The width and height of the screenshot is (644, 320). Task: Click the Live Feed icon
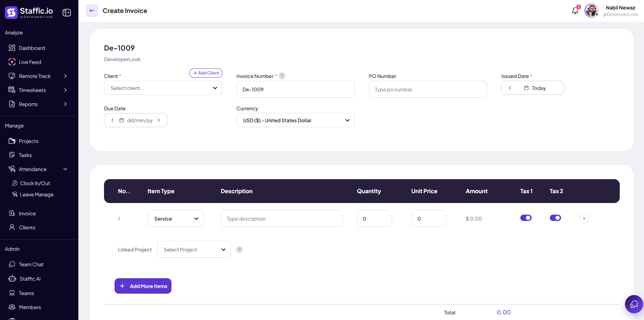point(12,62)
